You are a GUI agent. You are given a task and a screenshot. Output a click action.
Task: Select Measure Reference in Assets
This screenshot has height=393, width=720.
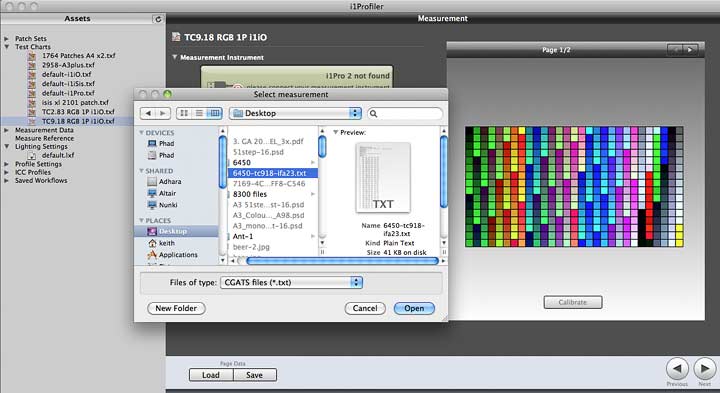pyautogui.click(x=44, y=138)
